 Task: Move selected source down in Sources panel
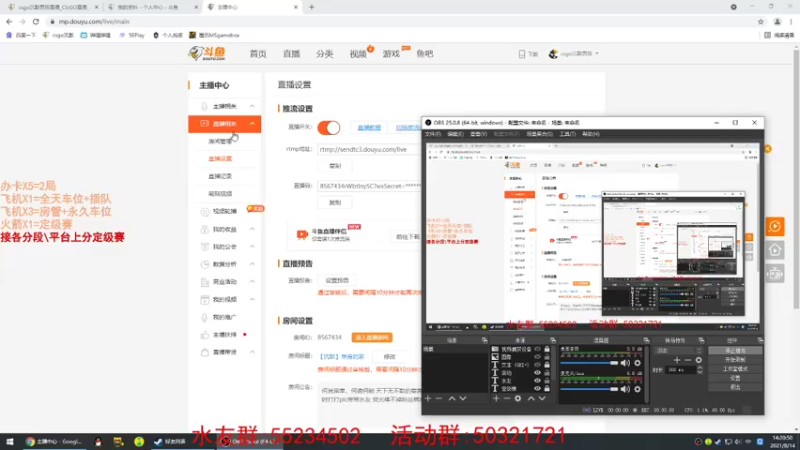click(542, 398)
